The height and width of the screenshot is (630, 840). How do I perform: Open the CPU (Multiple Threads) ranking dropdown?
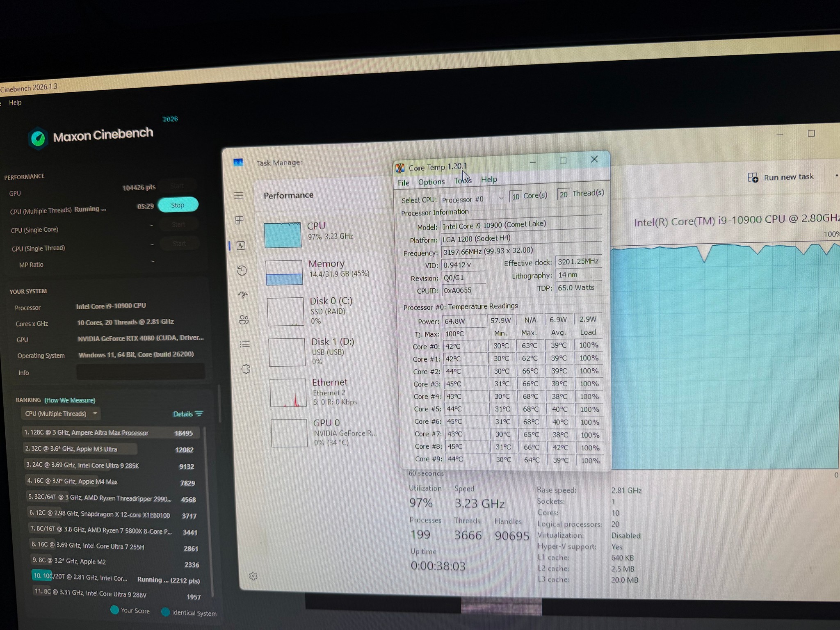click(61, 413)
